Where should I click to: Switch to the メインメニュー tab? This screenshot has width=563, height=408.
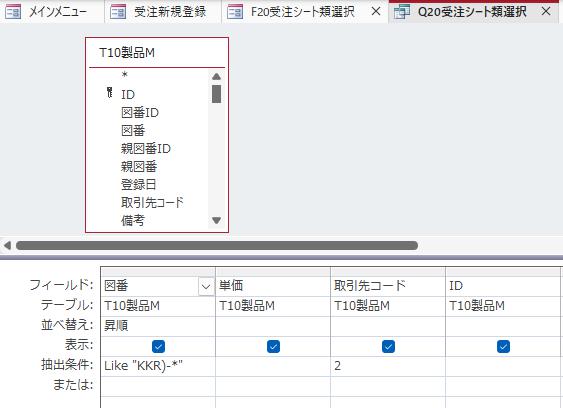pyautogui.click(x=52, y=12)
